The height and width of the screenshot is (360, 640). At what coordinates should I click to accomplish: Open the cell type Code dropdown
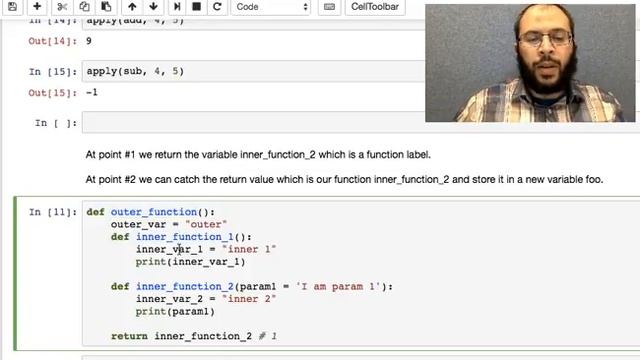coord(271,7)
